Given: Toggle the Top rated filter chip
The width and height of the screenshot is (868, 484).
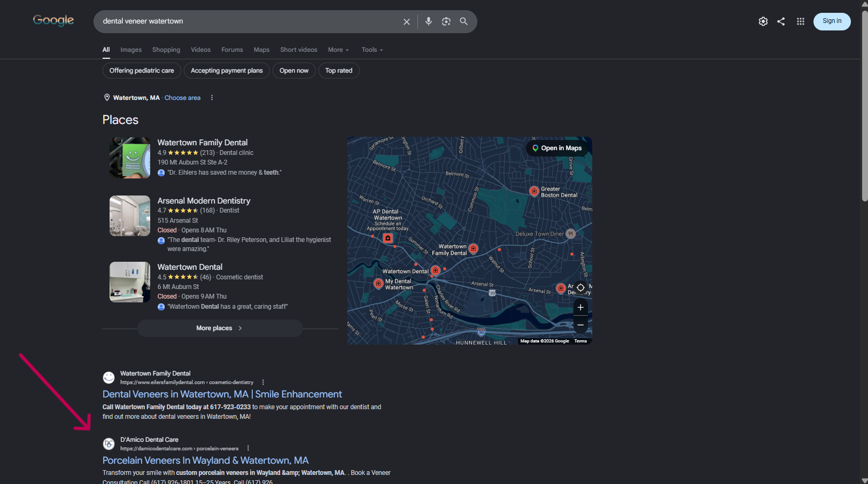Looking at the screenshot, I should point(339,71).
